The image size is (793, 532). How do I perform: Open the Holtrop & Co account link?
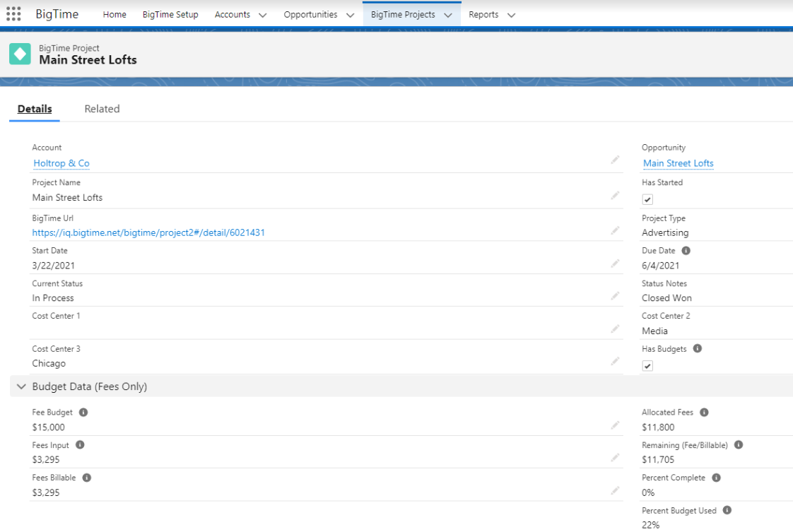[61, 163]
